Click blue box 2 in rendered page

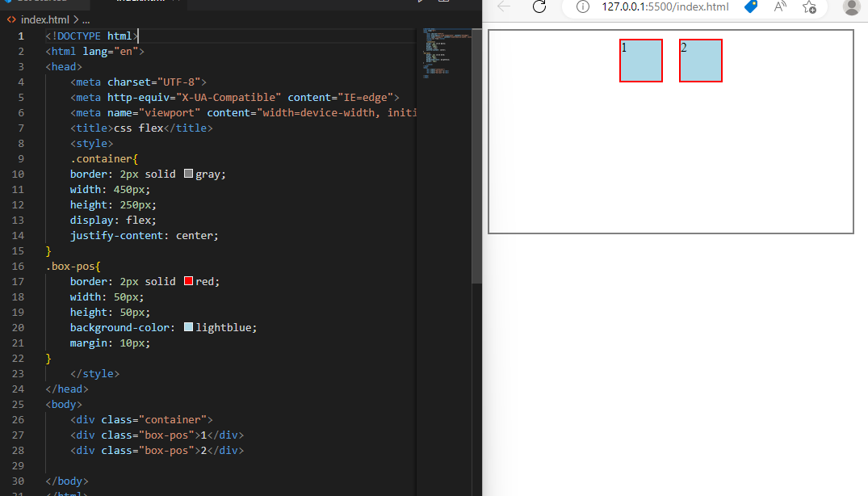point(701,61)
